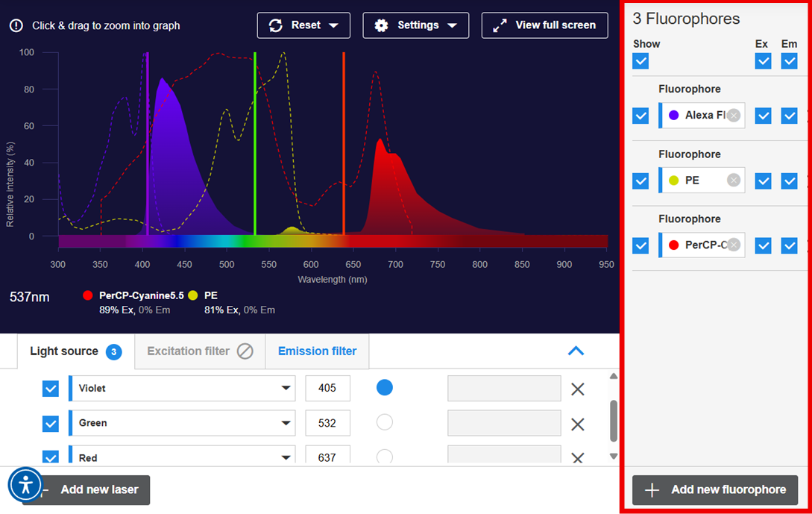Click View full screen button
The height and width of the screenshot is (514, 812).
544,25
